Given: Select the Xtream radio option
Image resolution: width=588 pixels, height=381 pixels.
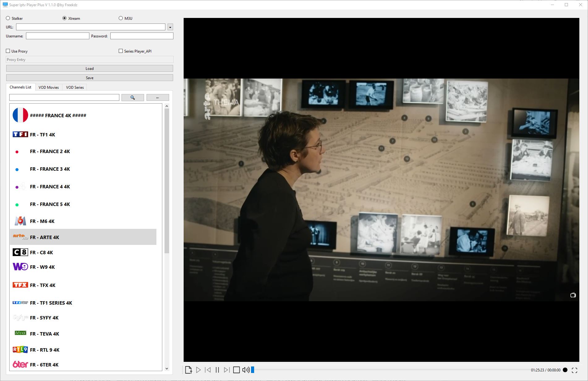Looking at the screenshot, I should point(71,18).
